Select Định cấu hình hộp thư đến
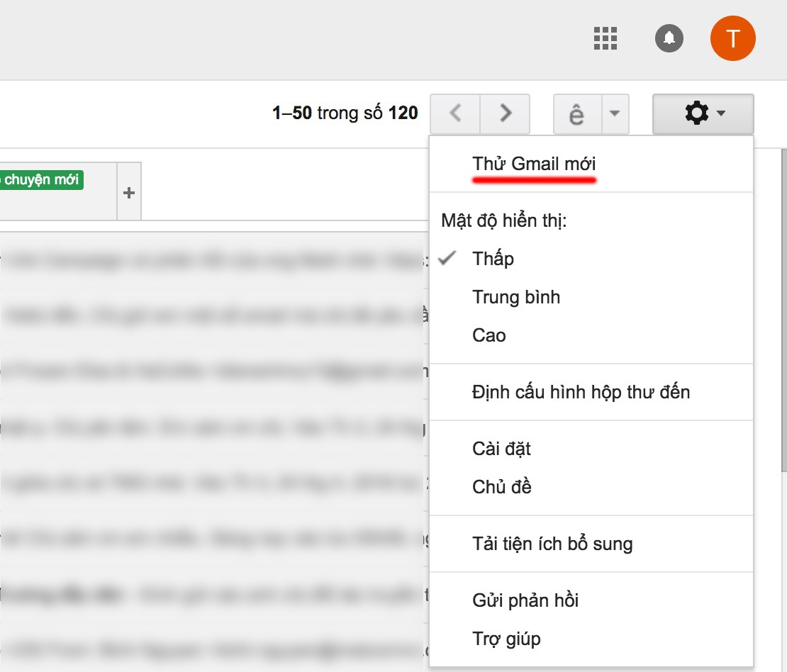The width and height of the screenshot is (787, 672). pos(581,392)
